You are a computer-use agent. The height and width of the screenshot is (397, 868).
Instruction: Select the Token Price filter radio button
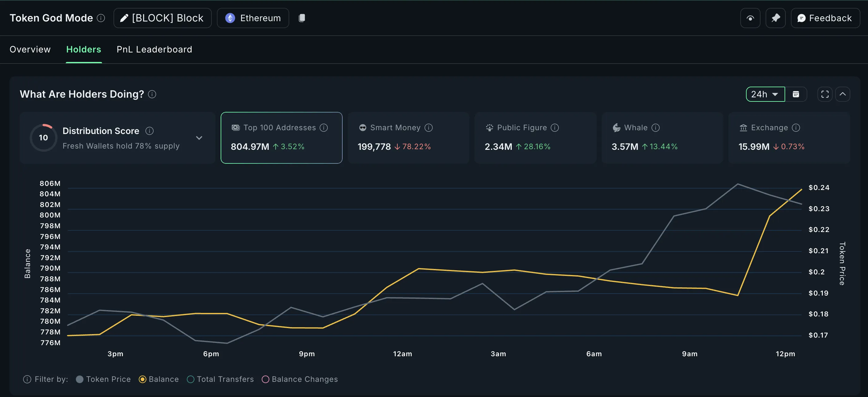click(x=80, y=380)
